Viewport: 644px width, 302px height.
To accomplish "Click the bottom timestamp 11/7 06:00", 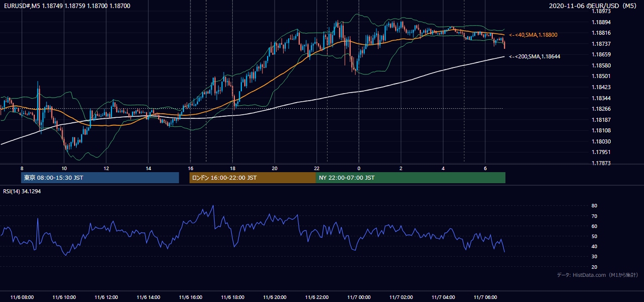I will [x=485, y=297].
